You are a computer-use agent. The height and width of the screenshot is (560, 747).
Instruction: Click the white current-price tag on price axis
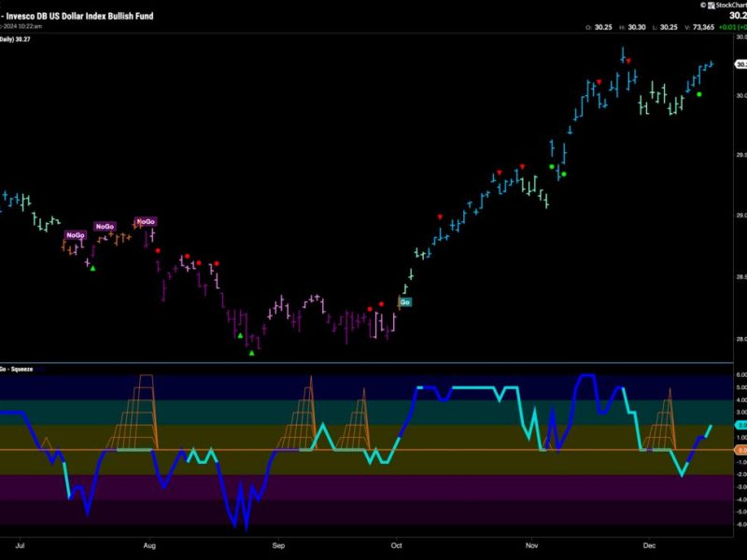click(x=740, y=64)
